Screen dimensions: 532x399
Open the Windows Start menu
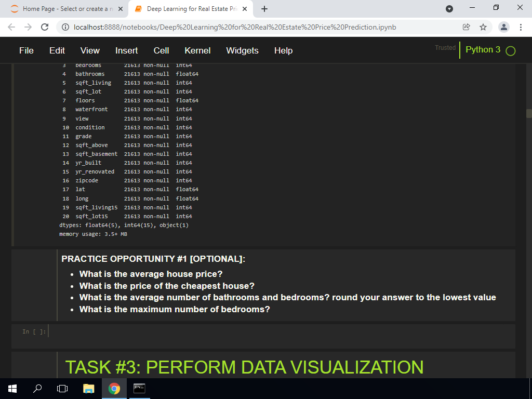pyautogui.click(x=13, y=389)
